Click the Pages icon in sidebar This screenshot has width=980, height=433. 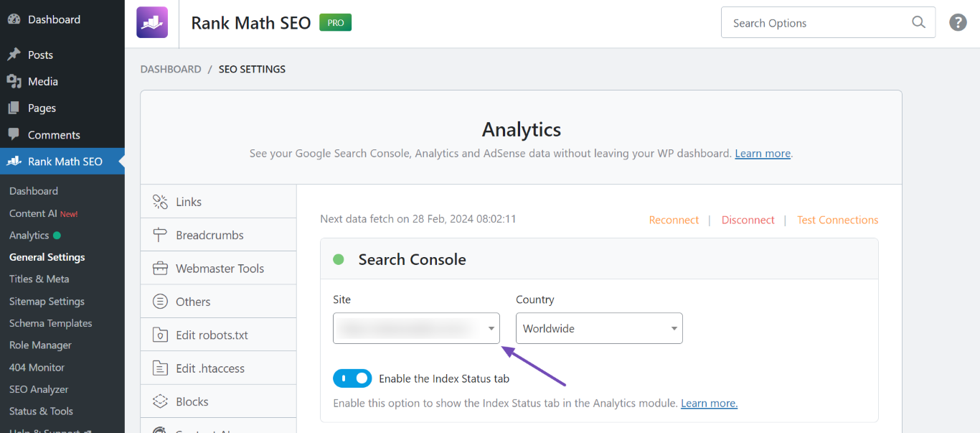click(14, 108)
